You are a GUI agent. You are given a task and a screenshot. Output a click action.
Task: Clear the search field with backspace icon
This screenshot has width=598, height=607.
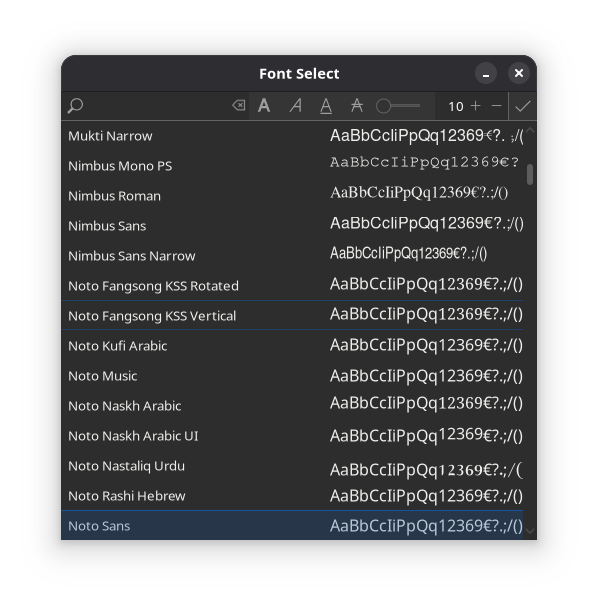point(238,105)
